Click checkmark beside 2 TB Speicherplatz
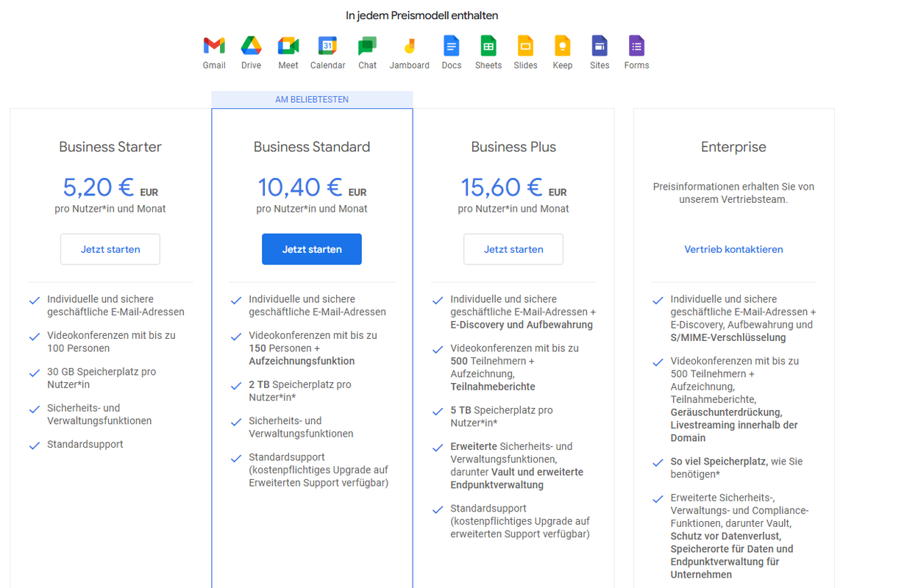This screenshot has height=588, width=918. [x=235, y=385]
